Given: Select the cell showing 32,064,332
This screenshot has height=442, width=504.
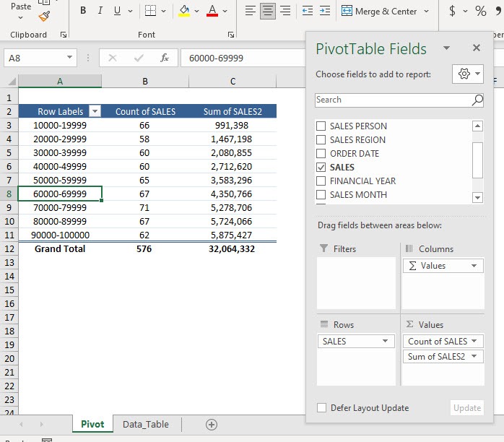Looking at the screenshot, I should 232,249.
